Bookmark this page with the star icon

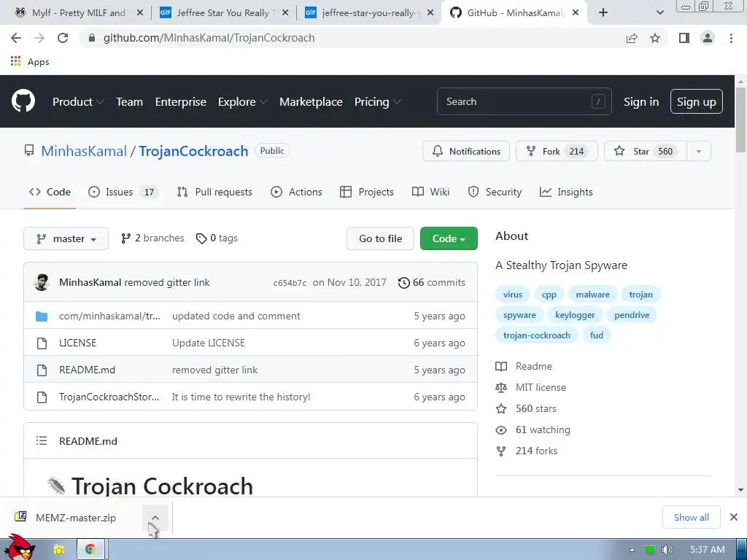tap(655, 38)
